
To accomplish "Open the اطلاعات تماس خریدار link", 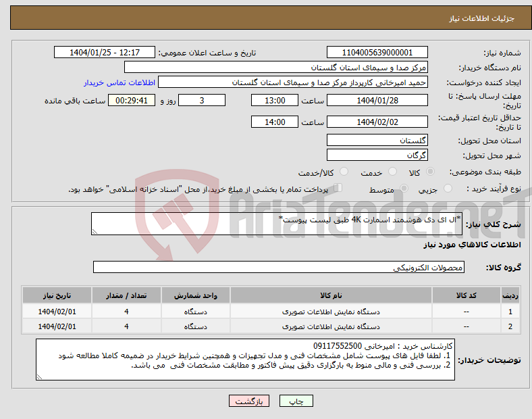I will click(119, 82).
